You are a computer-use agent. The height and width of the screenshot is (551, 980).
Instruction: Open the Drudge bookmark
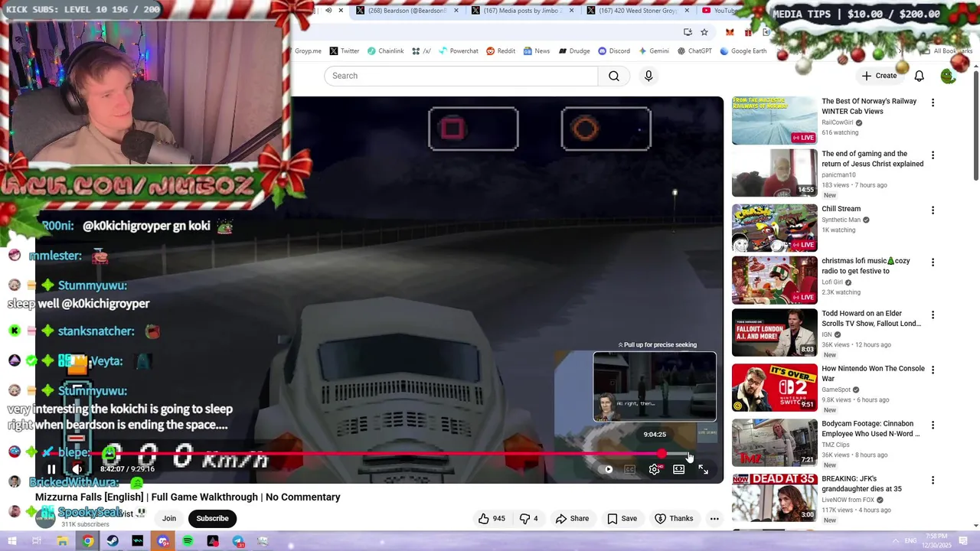pyautogui.click(x=574, y=51)
